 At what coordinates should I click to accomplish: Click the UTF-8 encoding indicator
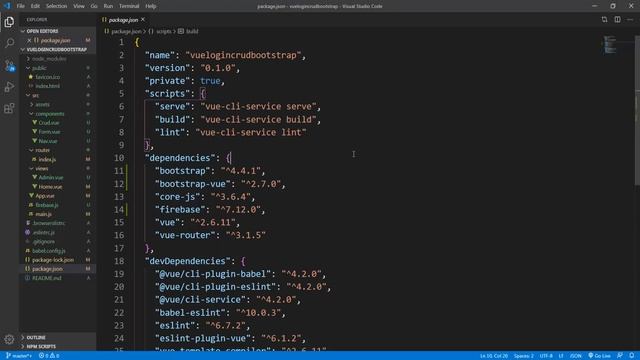[x=546, y=356]
